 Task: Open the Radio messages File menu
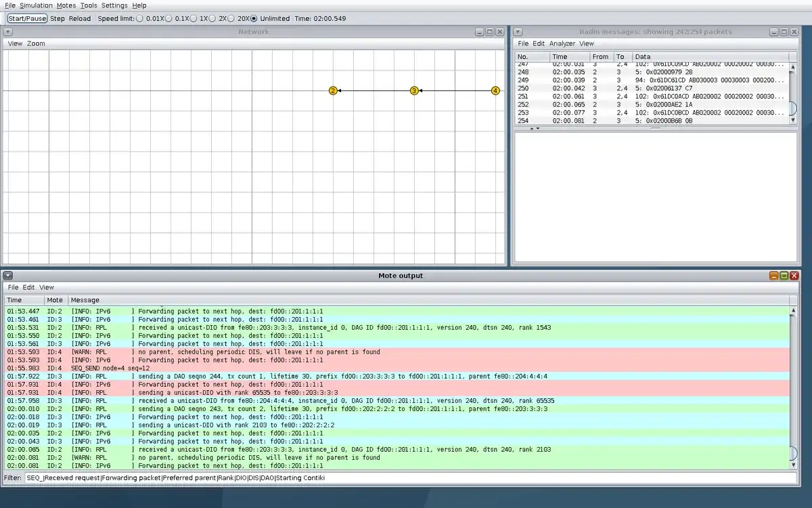[x=523, y=43]
